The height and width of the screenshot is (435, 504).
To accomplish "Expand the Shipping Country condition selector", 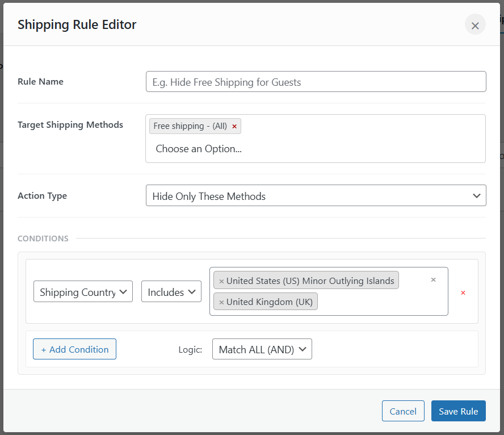I will [83, 291].
